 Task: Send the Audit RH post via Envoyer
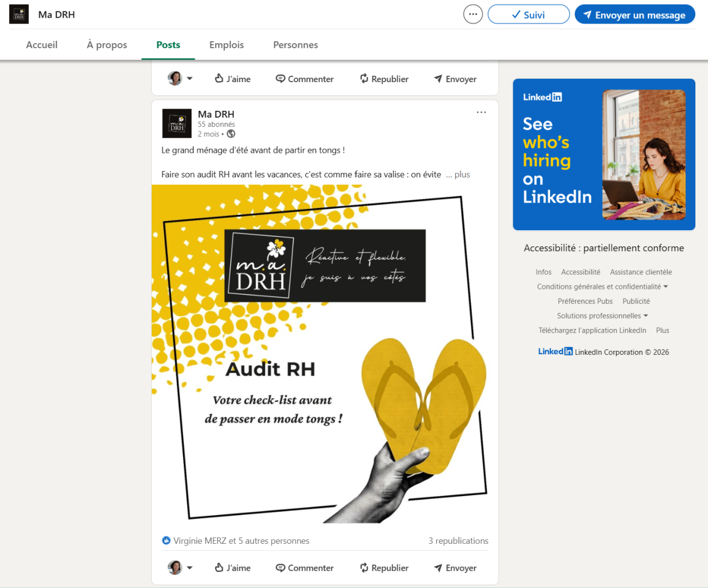click(x=455, y=568)
